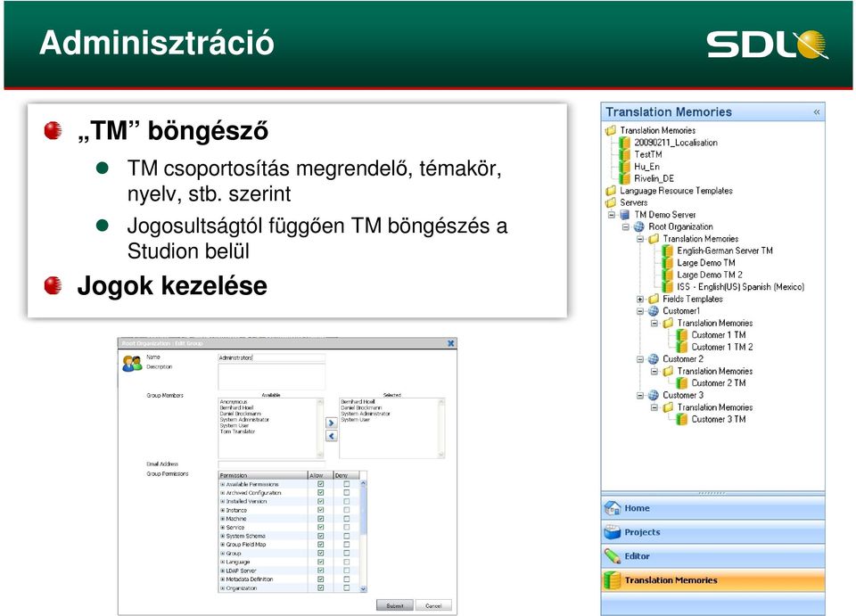
Task: Switch to the Projects view
Action: pos(713,532)
